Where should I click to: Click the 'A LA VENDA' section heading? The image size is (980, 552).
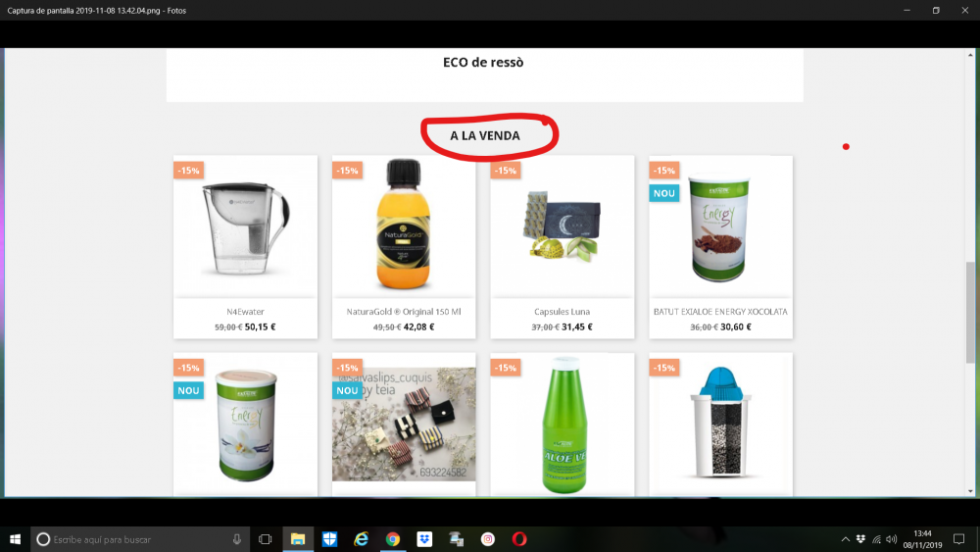pos(485,135)
